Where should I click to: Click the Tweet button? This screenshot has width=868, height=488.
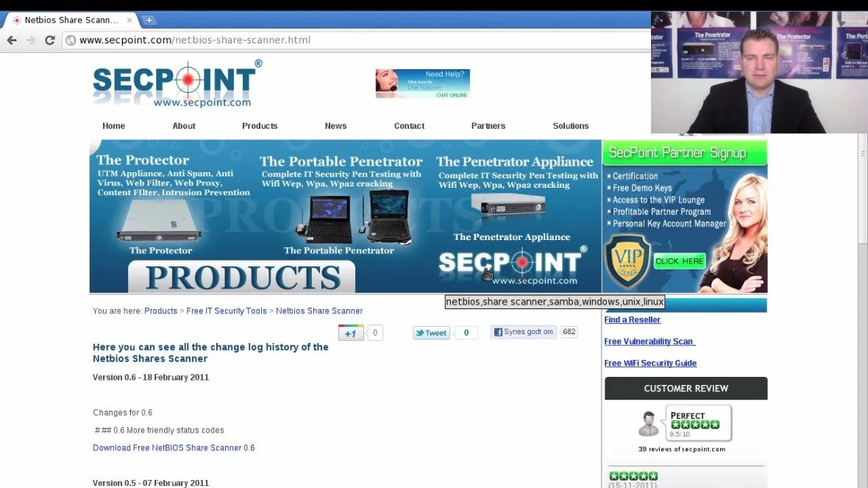pos(431,333)
